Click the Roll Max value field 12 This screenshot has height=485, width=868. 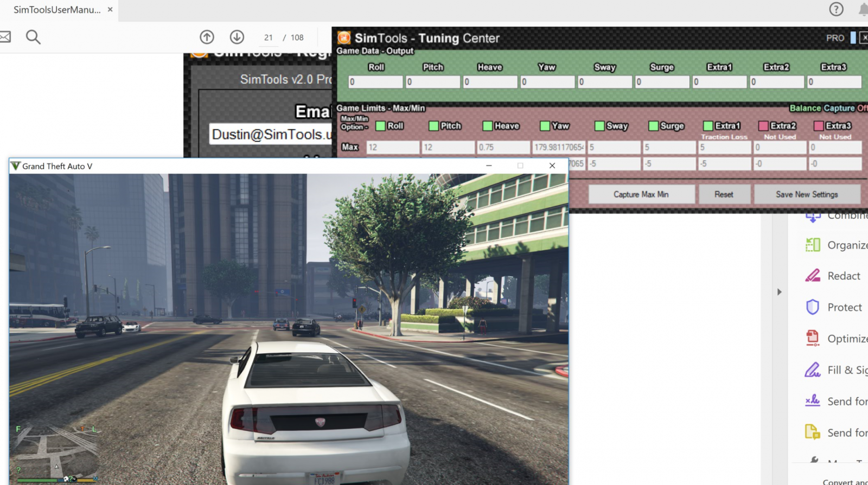tap(393, 147)
